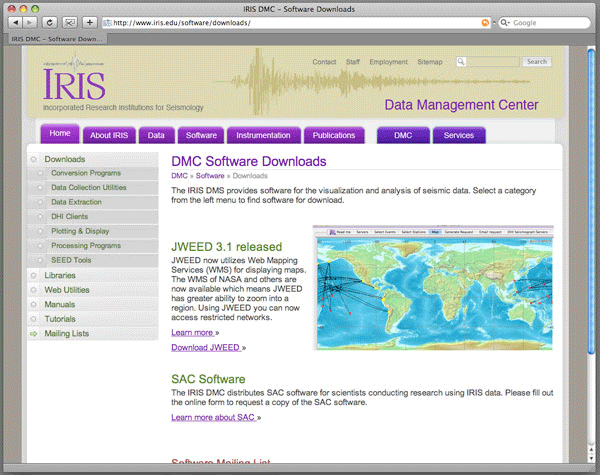The height and width of the screenshot is (475, 600).
Task: Open the Services navigation tab
Action: [459, 135]
